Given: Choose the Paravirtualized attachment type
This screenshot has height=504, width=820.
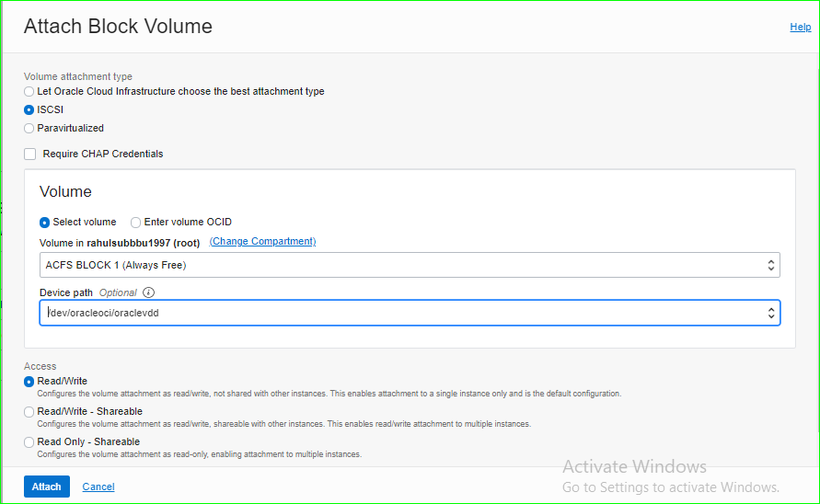Looking at the screenshot, I should (x=29, y=129).
